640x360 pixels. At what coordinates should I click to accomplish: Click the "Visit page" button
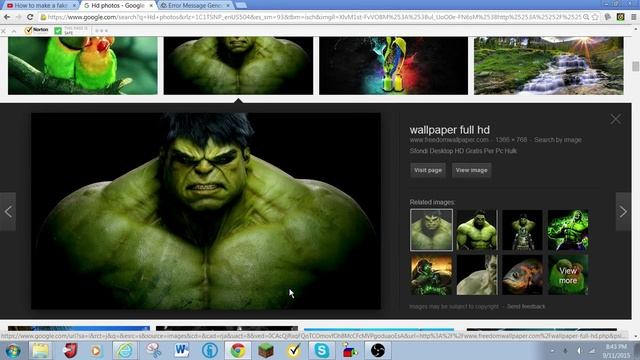pos(428,170)
